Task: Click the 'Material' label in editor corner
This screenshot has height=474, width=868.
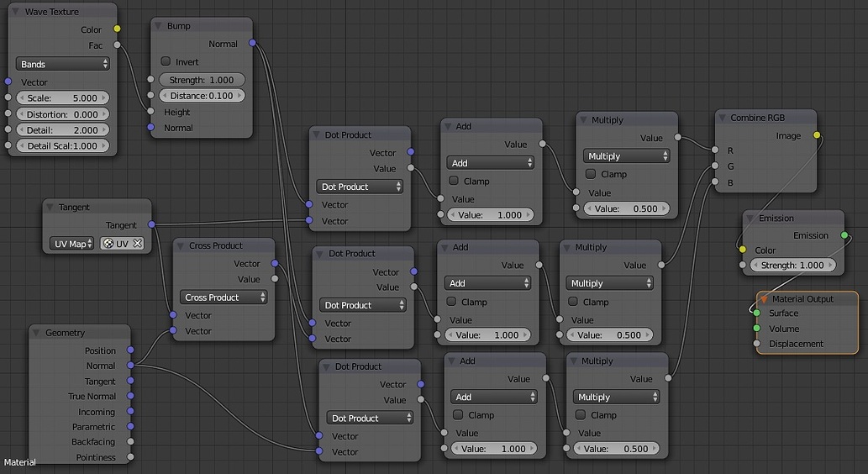Action: coord(20,462)
